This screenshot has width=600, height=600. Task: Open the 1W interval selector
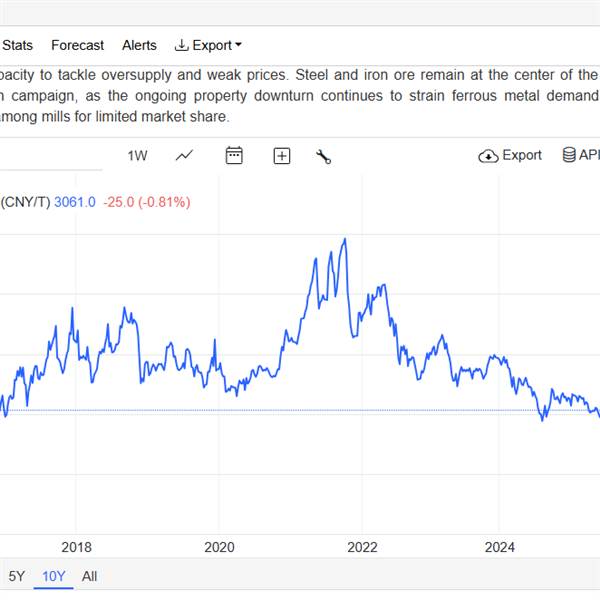coord(137,155)
